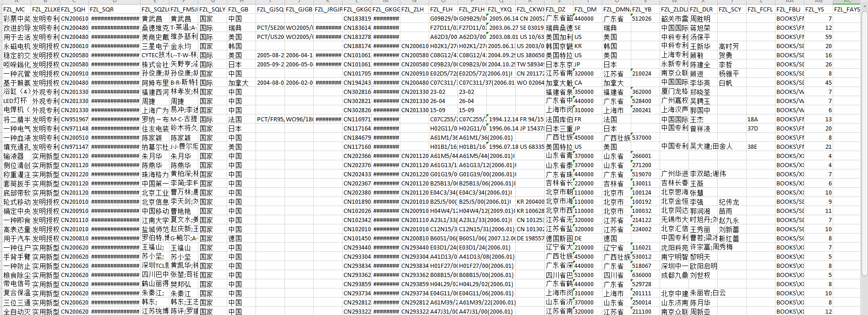868x315 pixels.
Task: Select the PCT/SE20 cell
Action: (x=270, y=27)
